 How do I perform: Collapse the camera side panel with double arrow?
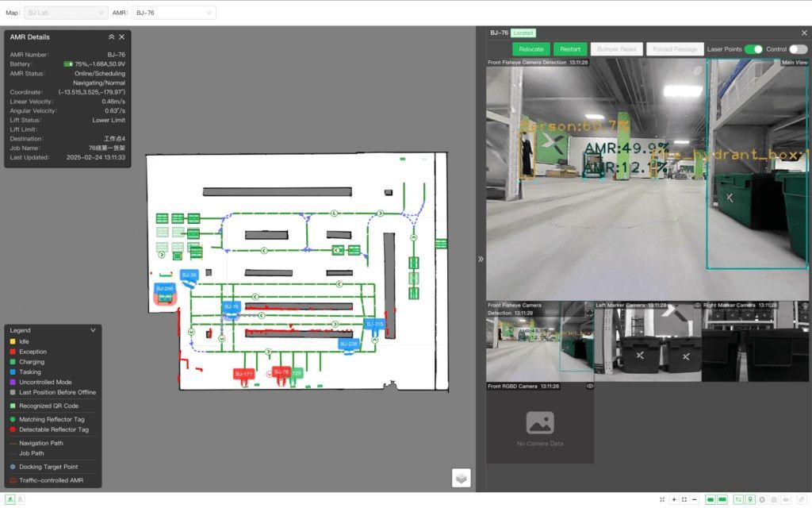(x=480, y=259)
